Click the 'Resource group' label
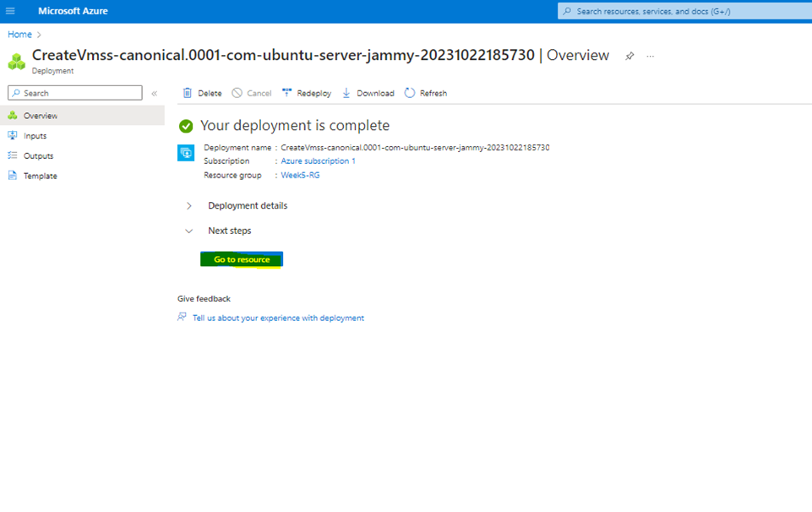The image size is (812, 512). (232, 176)
